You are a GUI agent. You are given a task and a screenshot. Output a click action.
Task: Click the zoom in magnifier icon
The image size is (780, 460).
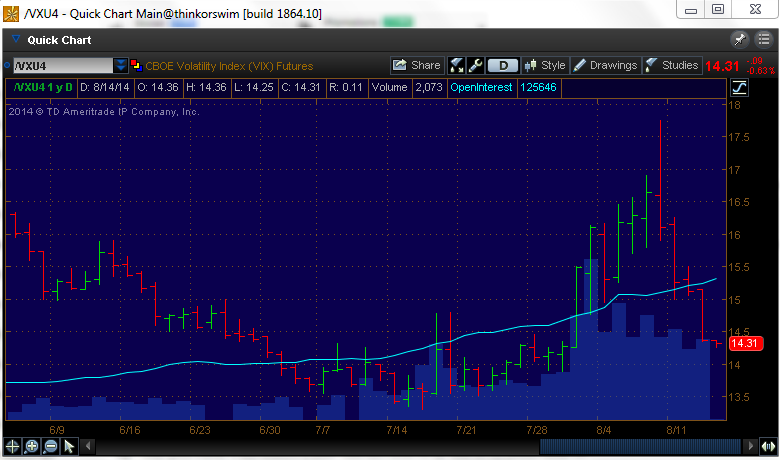pyautogui.click(x=32, y=446)
